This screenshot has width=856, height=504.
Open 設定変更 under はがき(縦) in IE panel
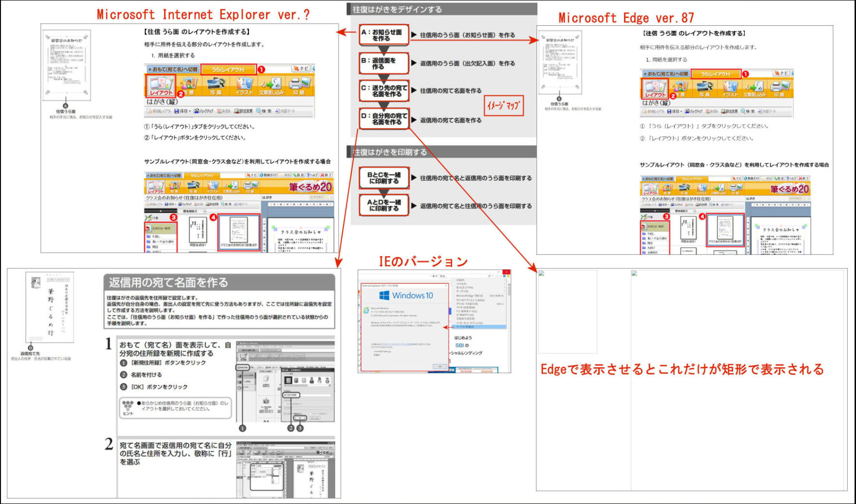(x=243, y=112)
